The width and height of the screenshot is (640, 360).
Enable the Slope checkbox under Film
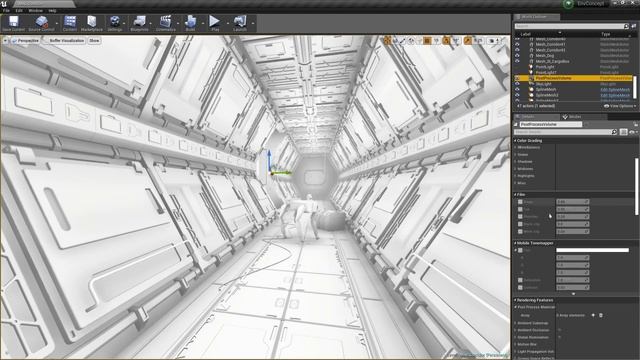click(520, 202)
